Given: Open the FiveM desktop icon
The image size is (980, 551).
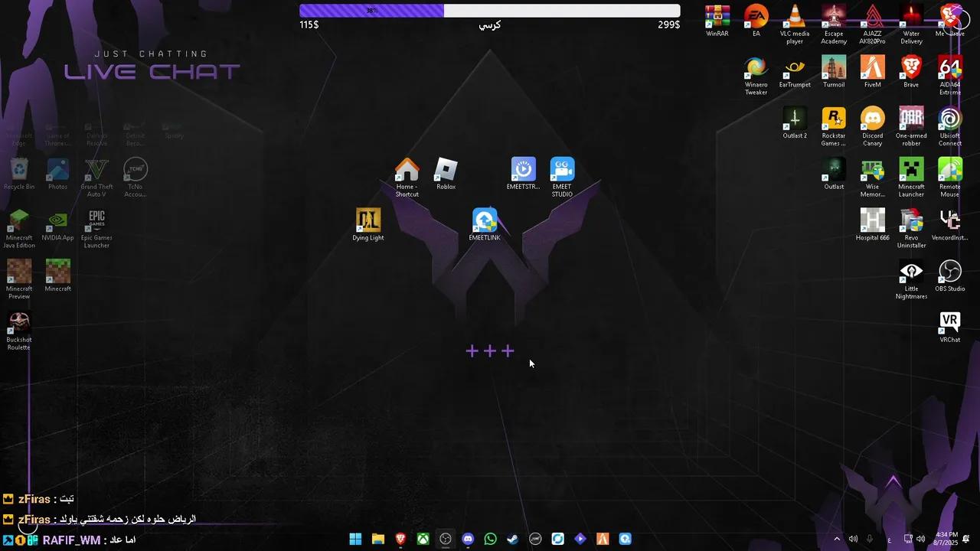Looking at the screenshot, I should pyautogui.click(x=872, y=72).
